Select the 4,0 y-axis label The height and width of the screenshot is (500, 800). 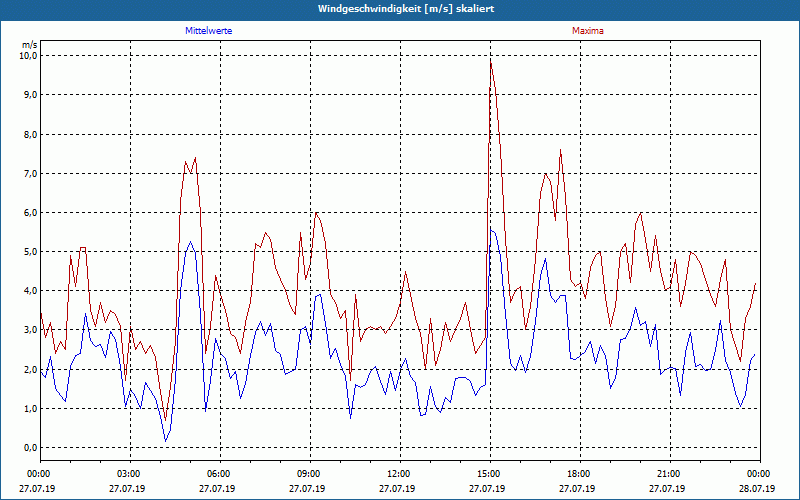(29, 290)
